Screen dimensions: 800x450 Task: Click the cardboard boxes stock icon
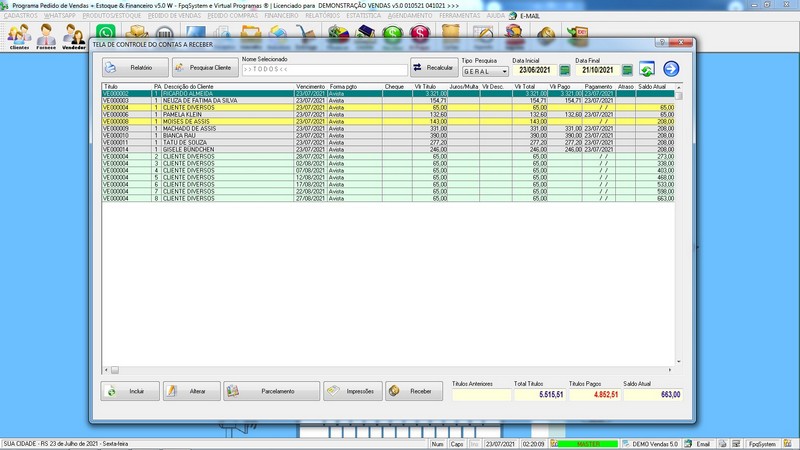(136, 32)
